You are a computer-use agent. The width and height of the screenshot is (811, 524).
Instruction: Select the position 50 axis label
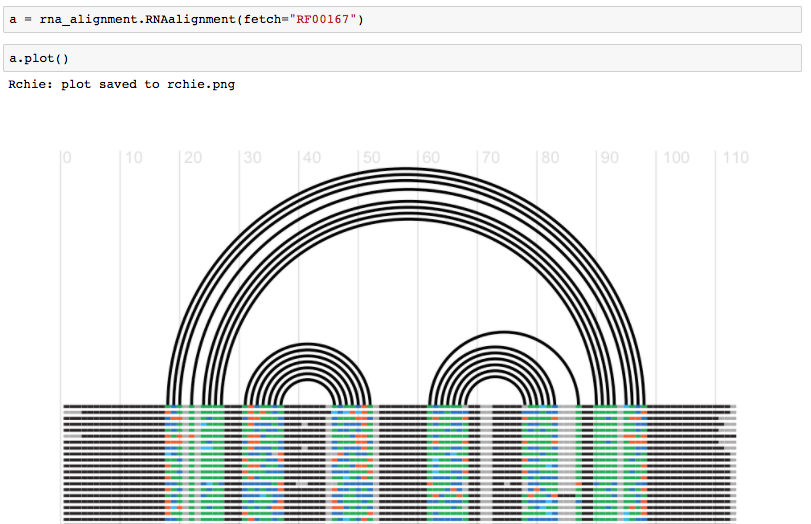pyautogui.click(x=370, y=158)
